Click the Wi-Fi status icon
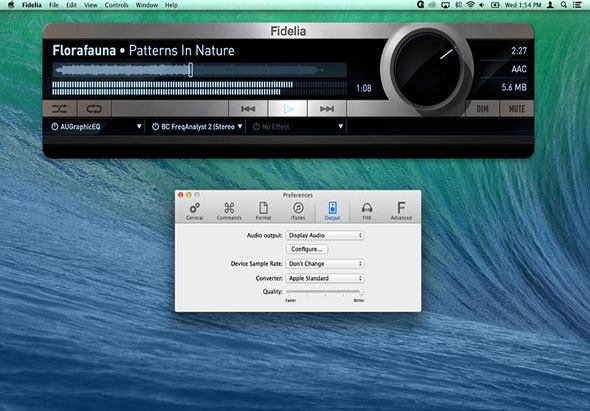 coord(470,5)
